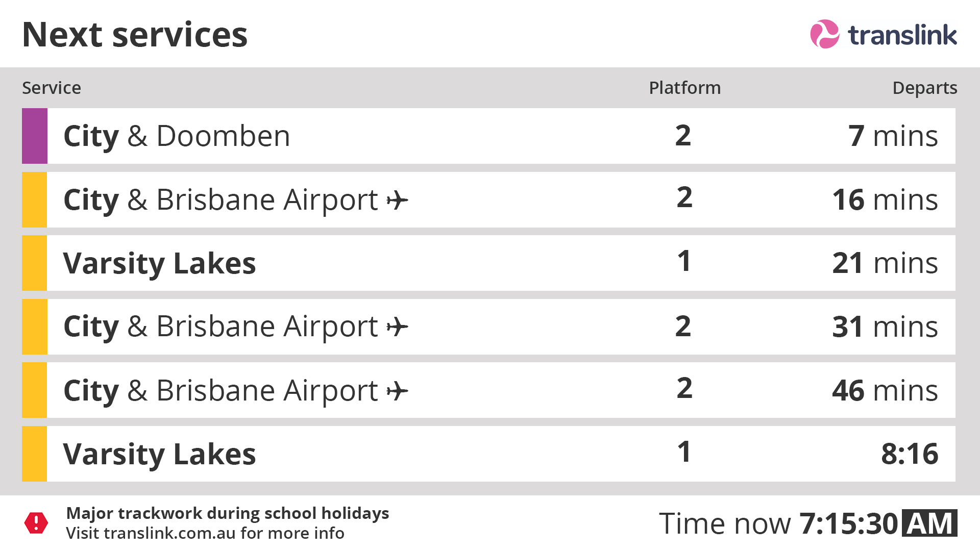Open translink.com.au for more info notice
This screenshot has height=551, width=980.
[x=205, y=533]
